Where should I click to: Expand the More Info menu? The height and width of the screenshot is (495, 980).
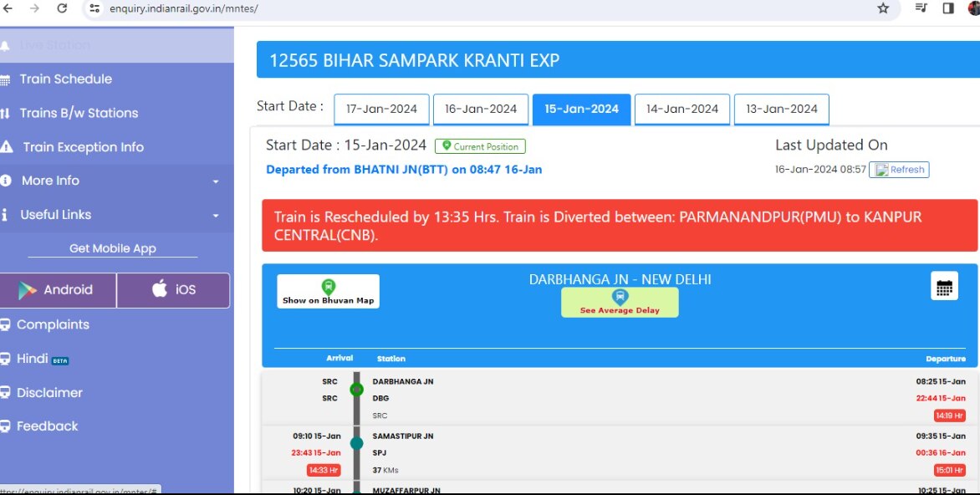click(113, 181)
